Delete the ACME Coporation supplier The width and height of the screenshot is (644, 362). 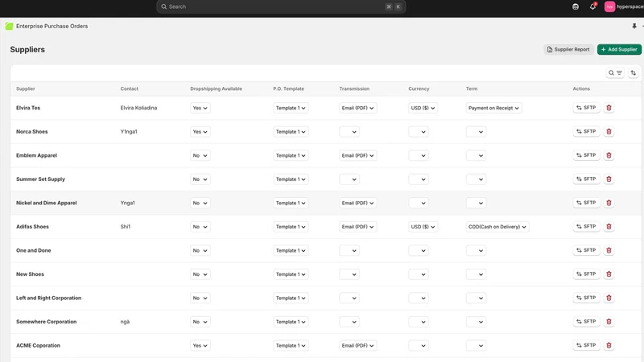click(x=609, y=346)
